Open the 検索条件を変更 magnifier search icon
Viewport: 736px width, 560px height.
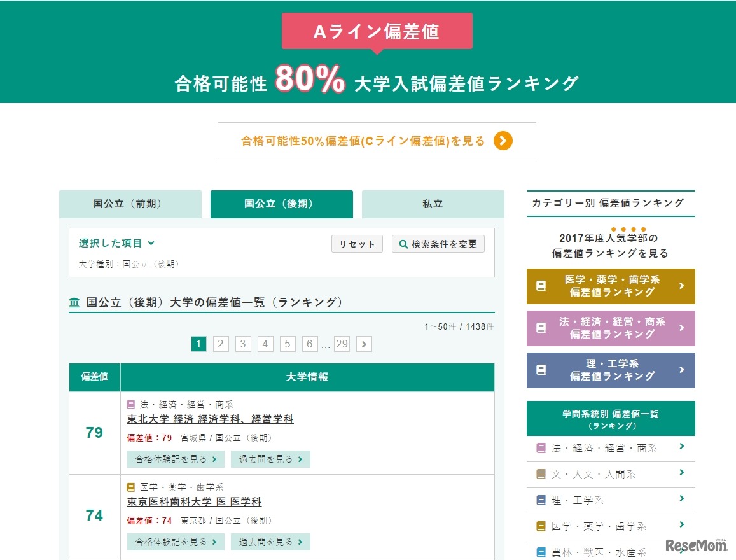403,244
